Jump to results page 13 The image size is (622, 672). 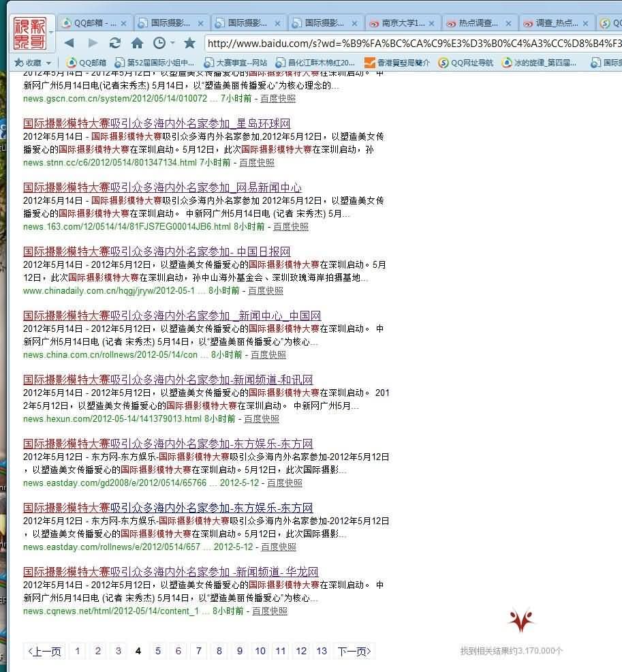coord(322,652)
